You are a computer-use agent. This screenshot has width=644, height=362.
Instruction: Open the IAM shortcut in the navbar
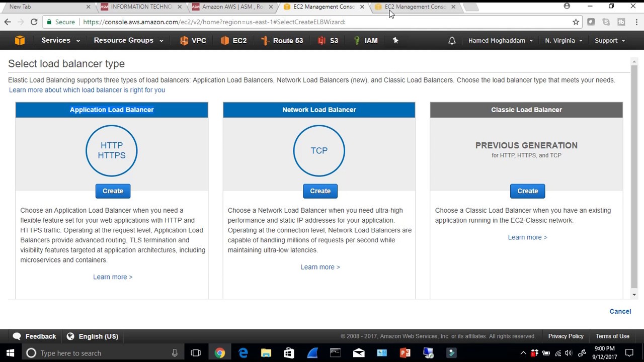(x=366, y=41)
